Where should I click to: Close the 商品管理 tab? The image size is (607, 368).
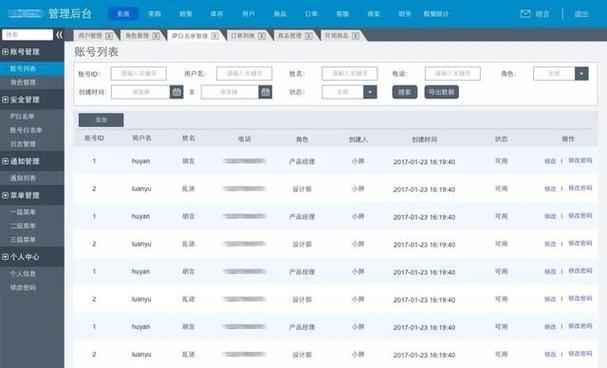click(x=309, y=36)
